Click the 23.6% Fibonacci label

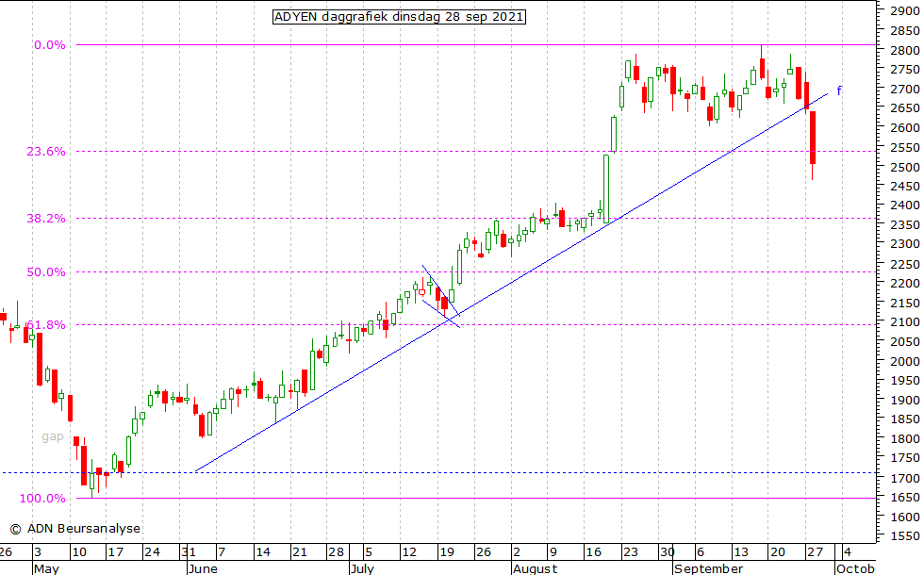tap(46, 152)
